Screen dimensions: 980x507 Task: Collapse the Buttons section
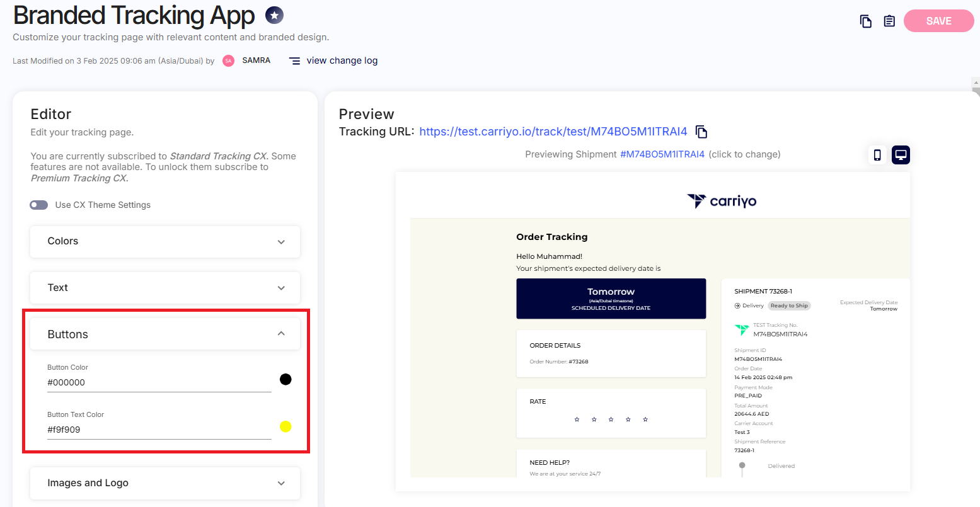click(x=165, y=334)
